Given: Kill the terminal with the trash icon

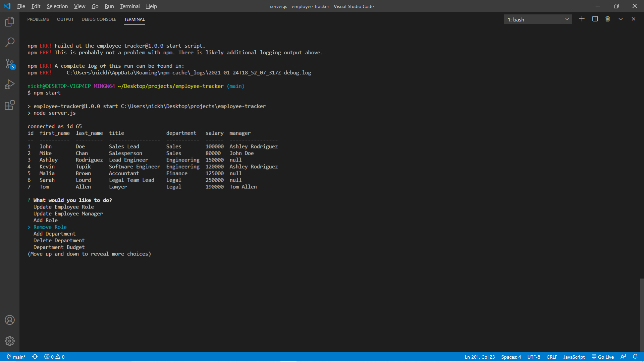Looking at the screenshot, I should (x=607, y=19).
